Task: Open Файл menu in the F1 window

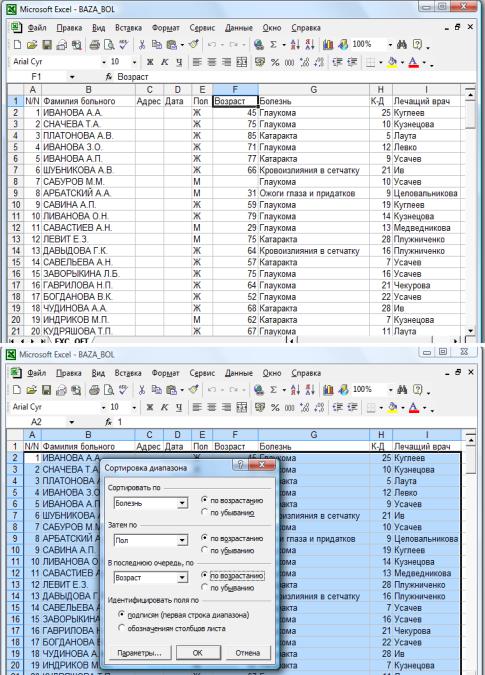Action: 37,28
